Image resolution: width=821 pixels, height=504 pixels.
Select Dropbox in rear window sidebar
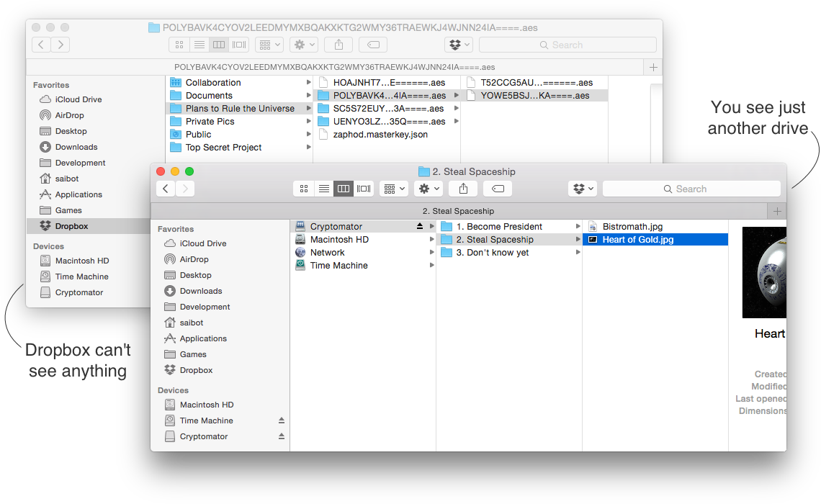[x=88, y=226]
